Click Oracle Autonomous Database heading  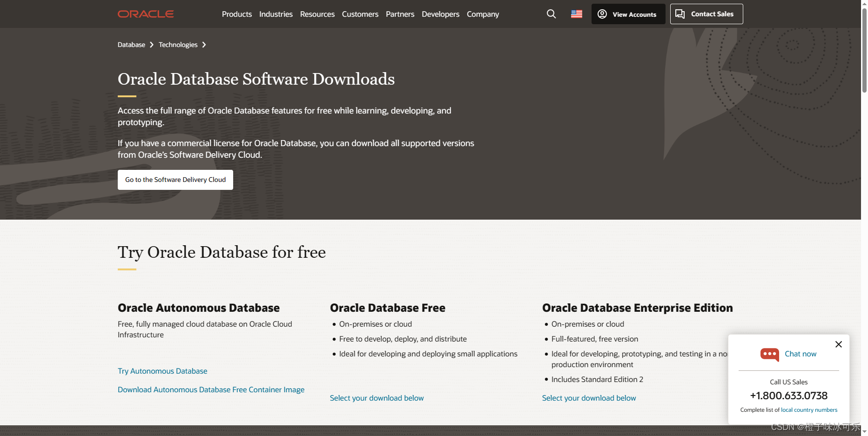click(x=199, y=308)
